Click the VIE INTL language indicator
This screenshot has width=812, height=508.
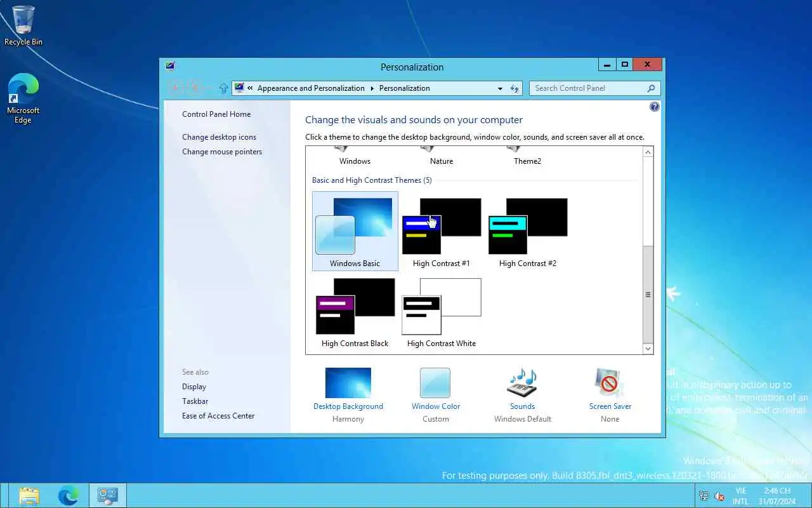point(740,496)
